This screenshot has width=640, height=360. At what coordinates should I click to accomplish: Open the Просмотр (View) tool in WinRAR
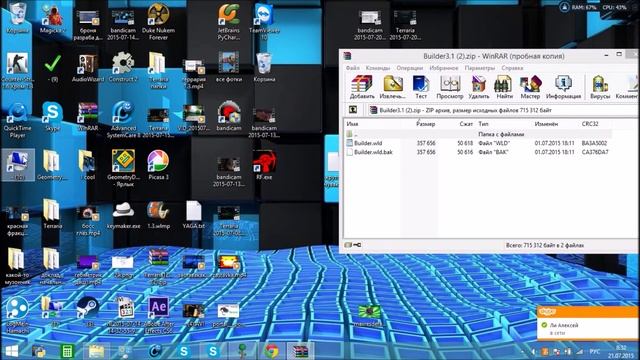(x=449, y=87)
